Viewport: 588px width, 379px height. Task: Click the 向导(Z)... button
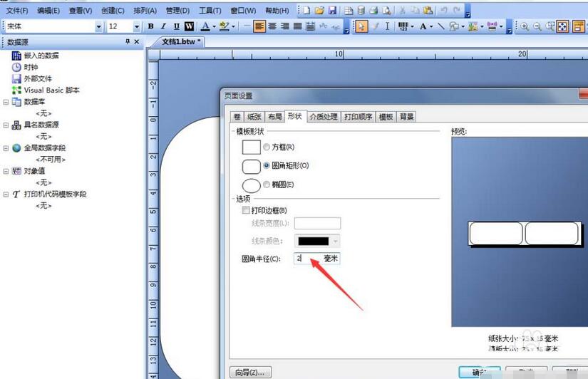click(250, 372)
